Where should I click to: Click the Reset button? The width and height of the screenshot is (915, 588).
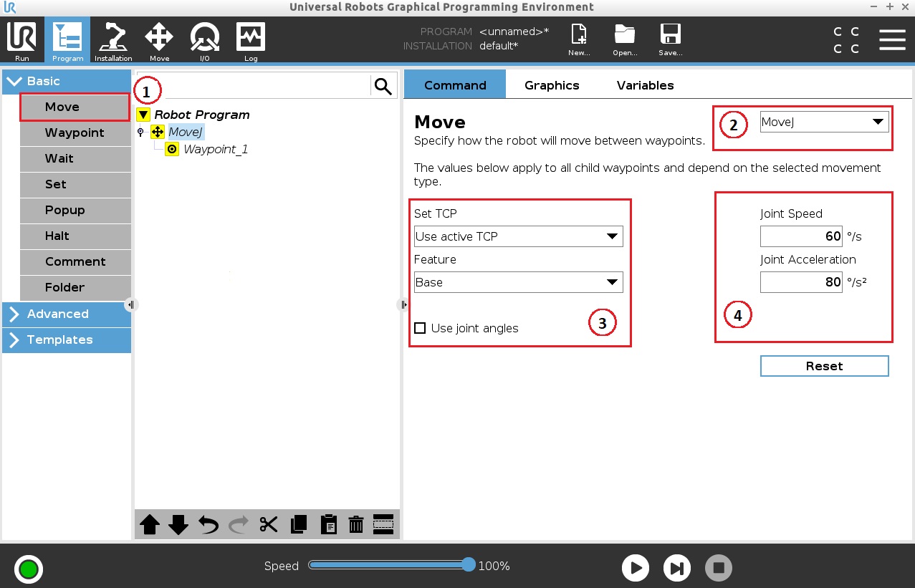(824, 366)
